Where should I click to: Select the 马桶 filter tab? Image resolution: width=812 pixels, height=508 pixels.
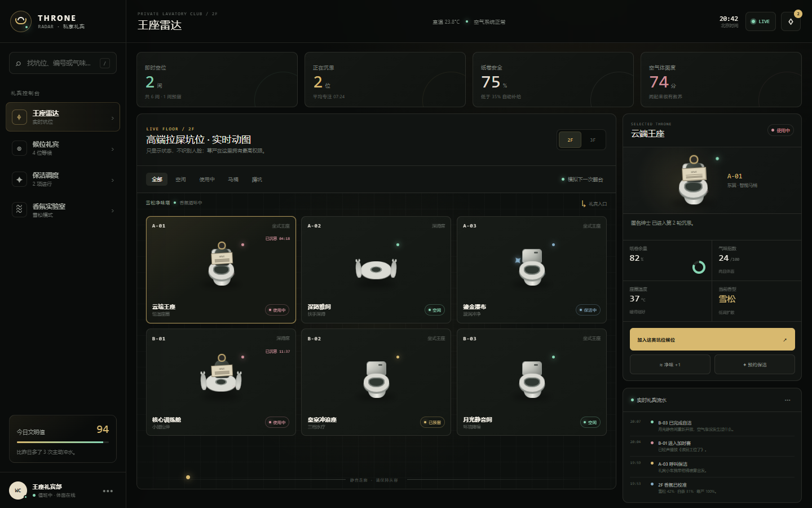pyautogui.click(x=233, y=179)
